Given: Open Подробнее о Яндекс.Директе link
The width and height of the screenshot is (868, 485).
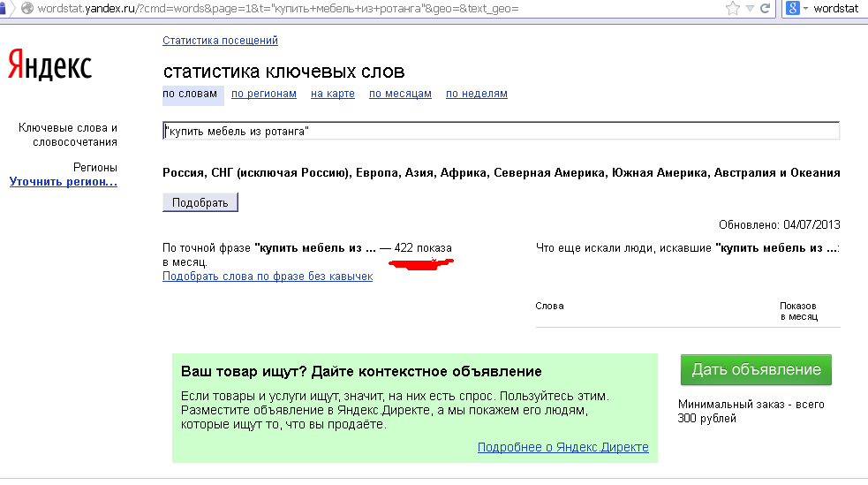Looking at the screenshot, I should tap(563, 447).
